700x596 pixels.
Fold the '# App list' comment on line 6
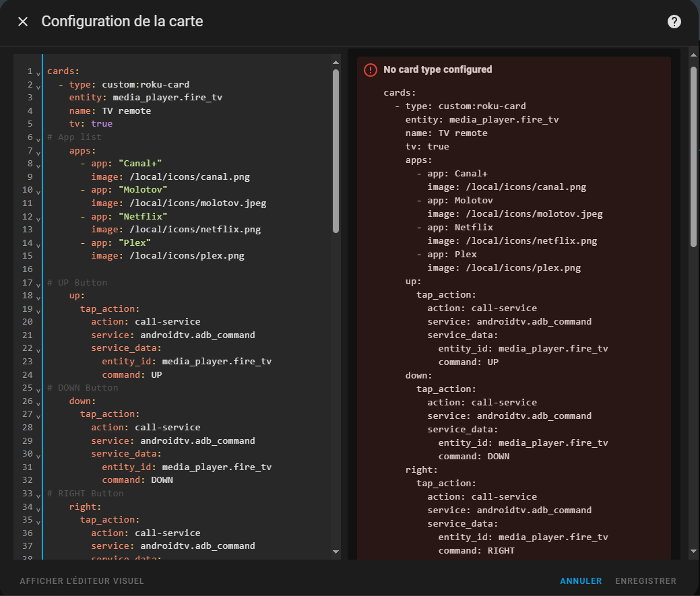(38, 139)
